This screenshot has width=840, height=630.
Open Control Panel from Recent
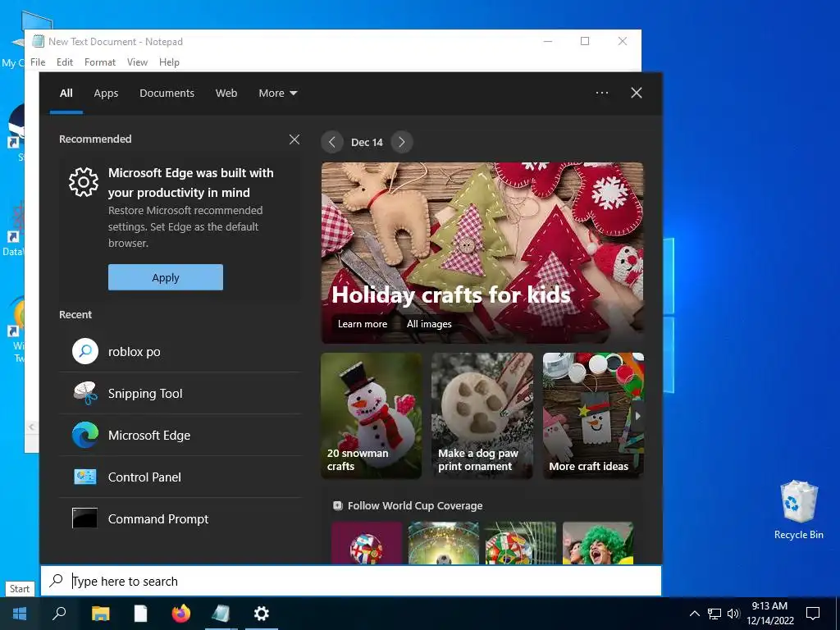click(x=180, y=477)
